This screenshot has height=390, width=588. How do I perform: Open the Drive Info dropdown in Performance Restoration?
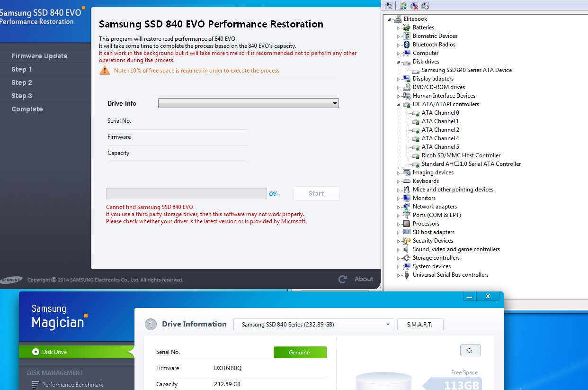[248, 103]
